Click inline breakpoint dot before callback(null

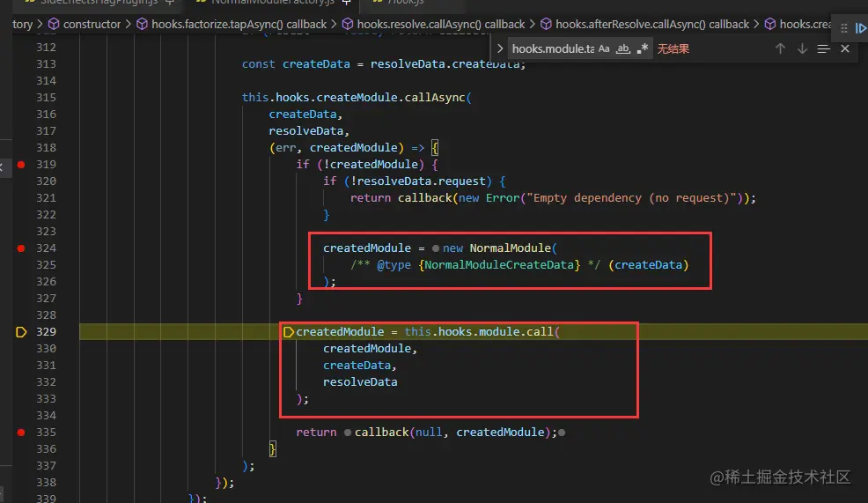(348, 433)
